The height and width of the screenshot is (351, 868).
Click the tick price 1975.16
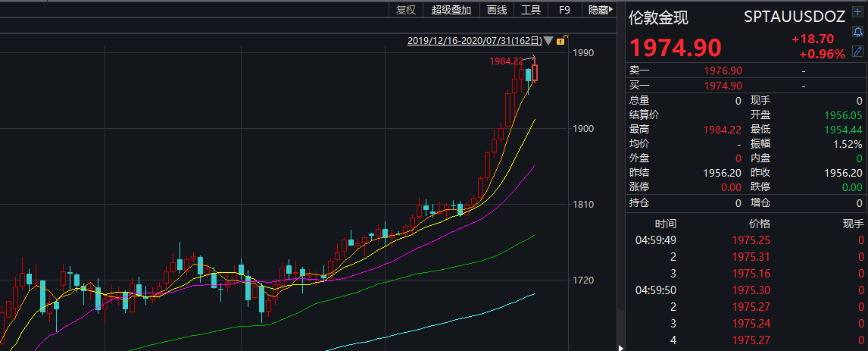[751, 274]
